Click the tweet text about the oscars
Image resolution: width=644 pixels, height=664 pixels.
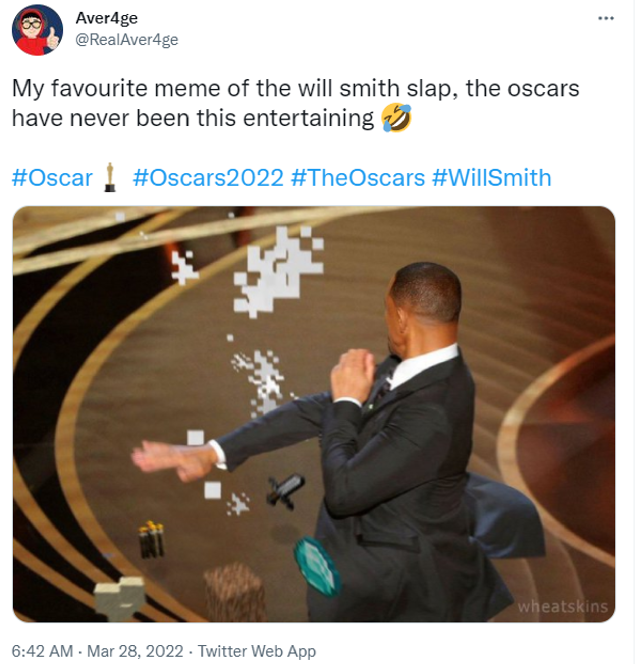296,103
